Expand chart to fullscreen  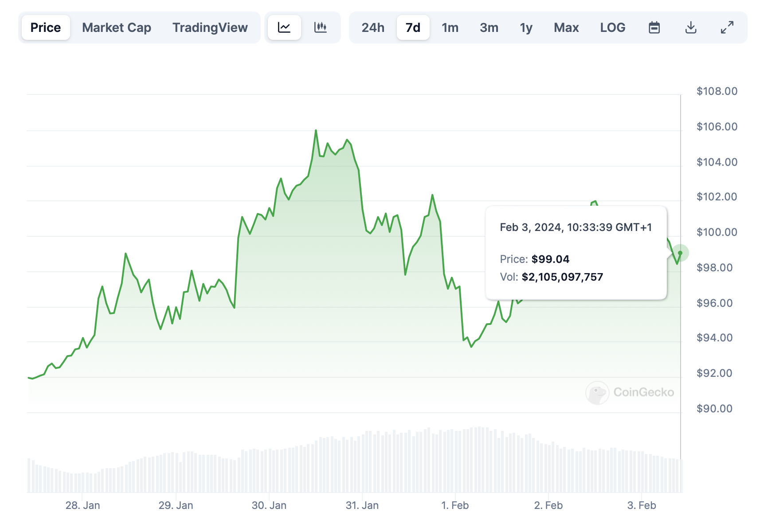pos(727,27)
